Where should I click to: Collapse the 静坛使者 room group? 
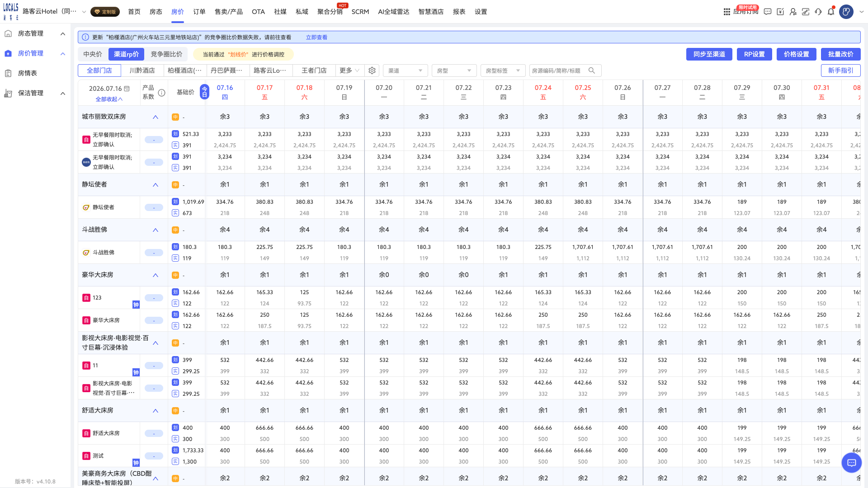156,185
